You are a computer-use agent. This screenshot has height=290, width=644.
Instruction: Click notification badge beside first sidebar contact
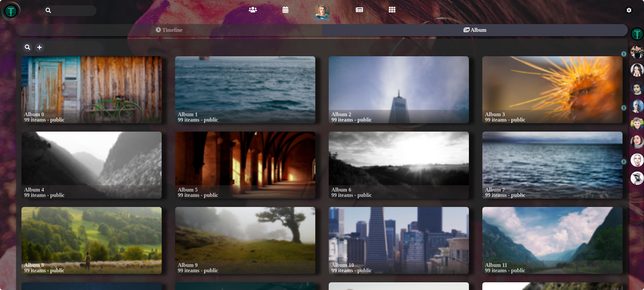pyautogui.click(x=624, y=54)
